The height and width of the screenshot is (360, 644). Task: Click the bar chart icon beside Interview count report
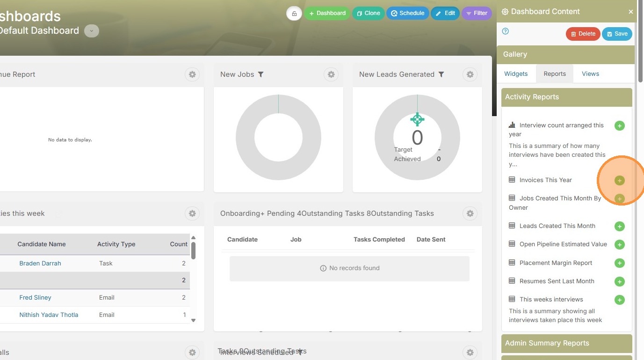point(512,125)
